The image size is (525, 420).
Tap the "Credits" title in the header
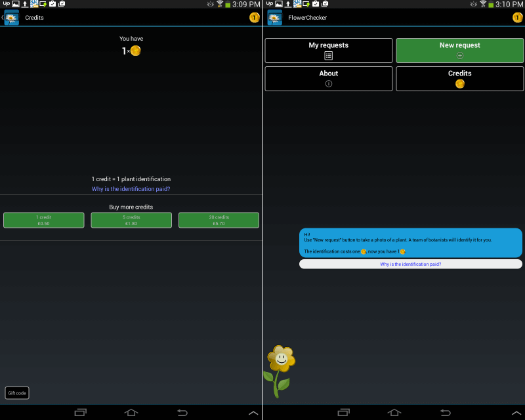point(35,18)
